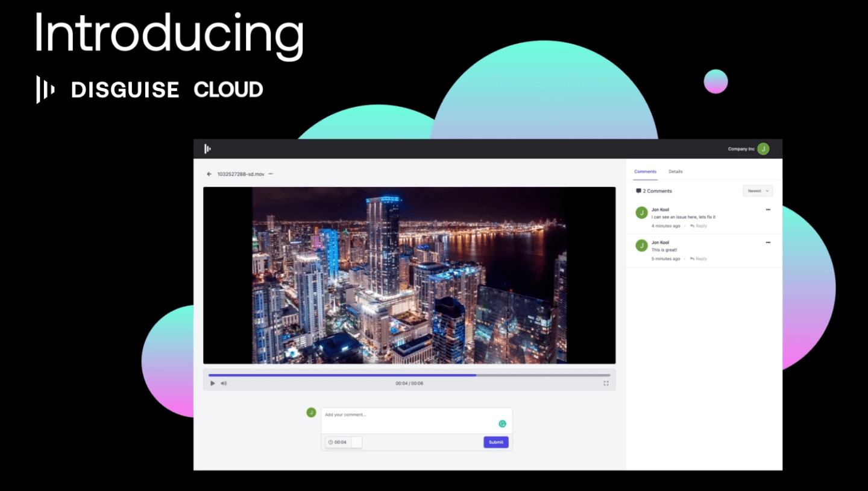This screenshot has width=868, height=491.
Task: Click the comment 'I can see an issue here, lets fix it'
Action: coord(684,217)
